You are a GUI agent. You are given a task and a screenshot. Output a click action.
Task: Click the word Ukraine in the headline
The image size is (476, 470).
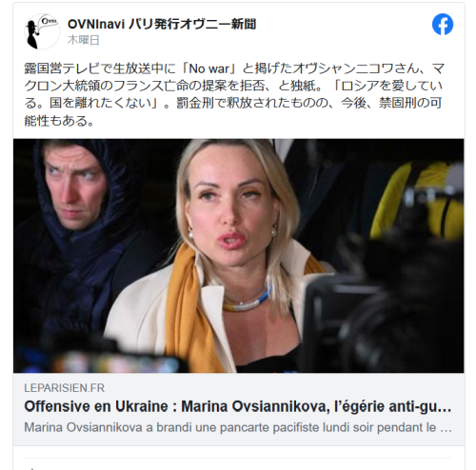141,406
